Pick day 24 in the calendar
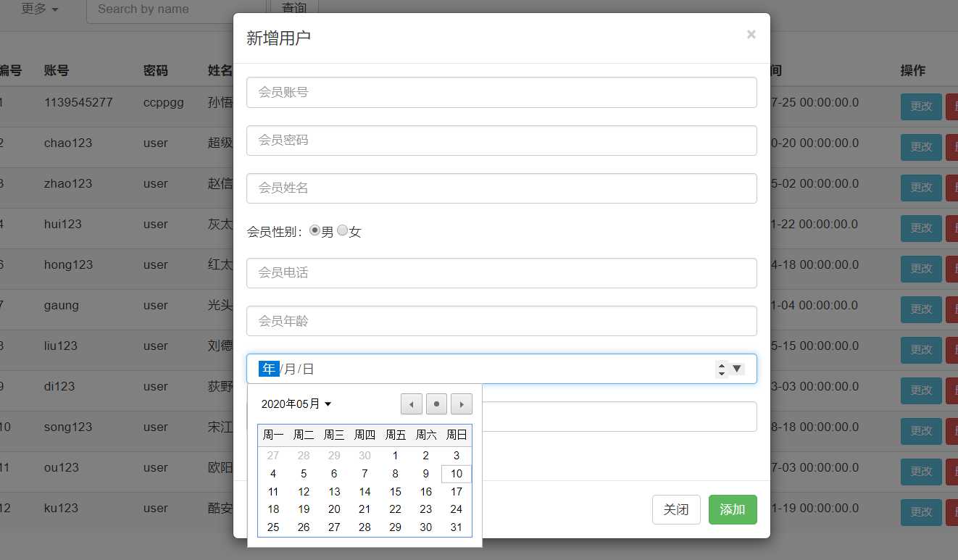Viewport: 958px width, 560px height. click(457, 509)
